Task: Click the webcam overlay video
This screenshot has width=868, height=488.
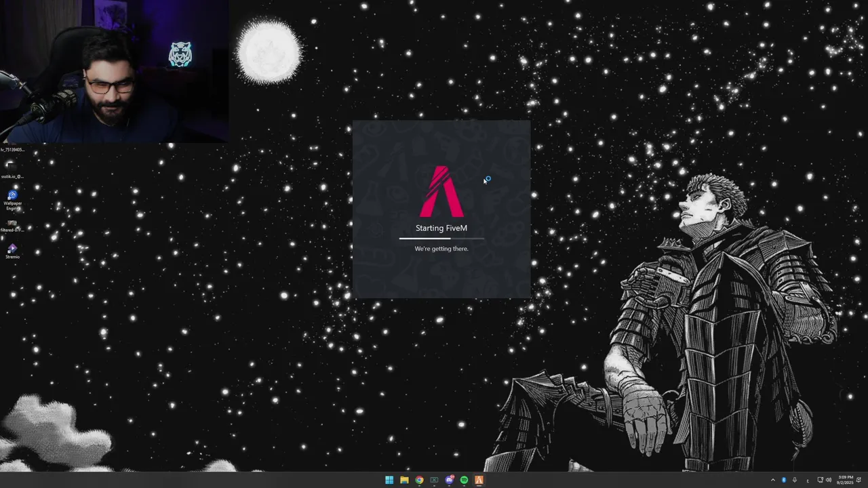Action: pyautogui.click(x=114, y=71)
